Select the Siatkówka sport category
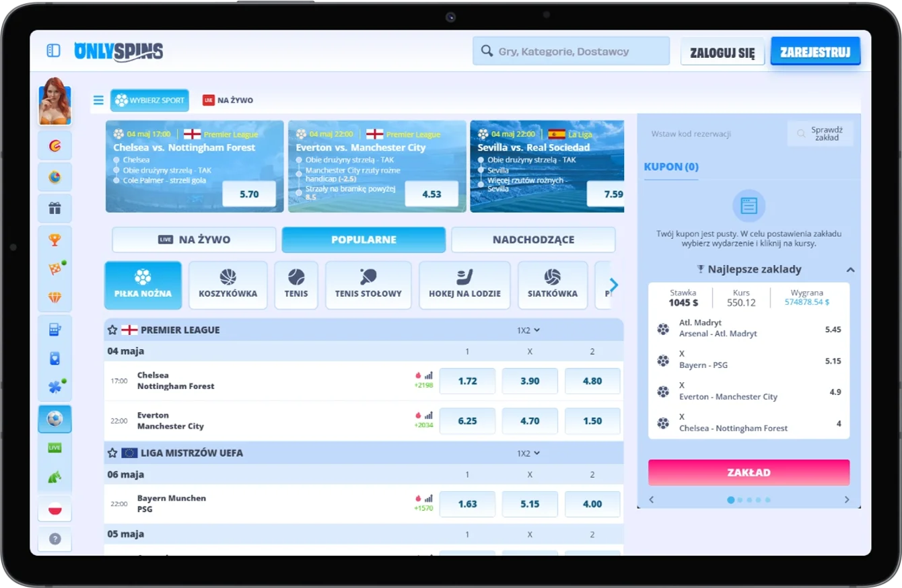The image size is (902, 588). [x=553, y=285]
